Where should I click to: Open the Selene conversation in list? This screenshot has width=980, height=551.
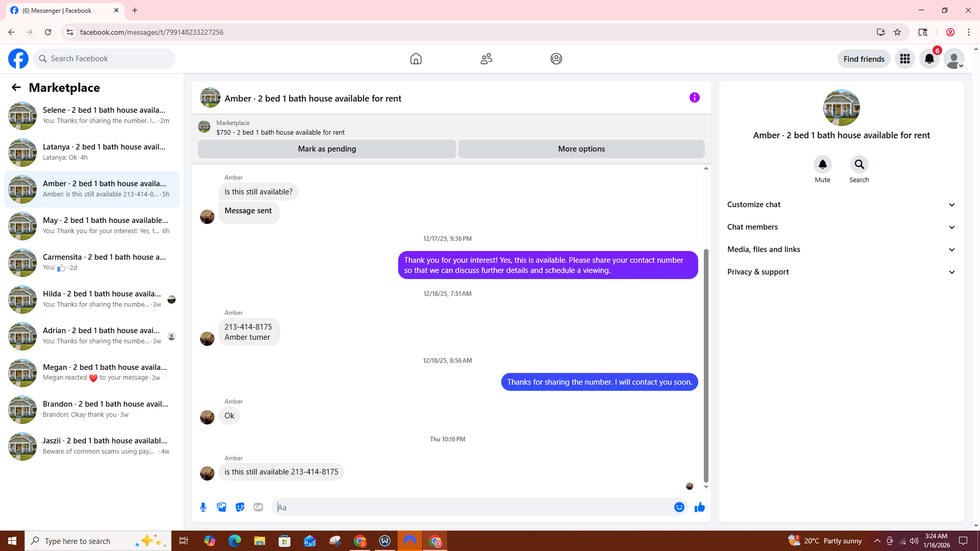[92, 115]
